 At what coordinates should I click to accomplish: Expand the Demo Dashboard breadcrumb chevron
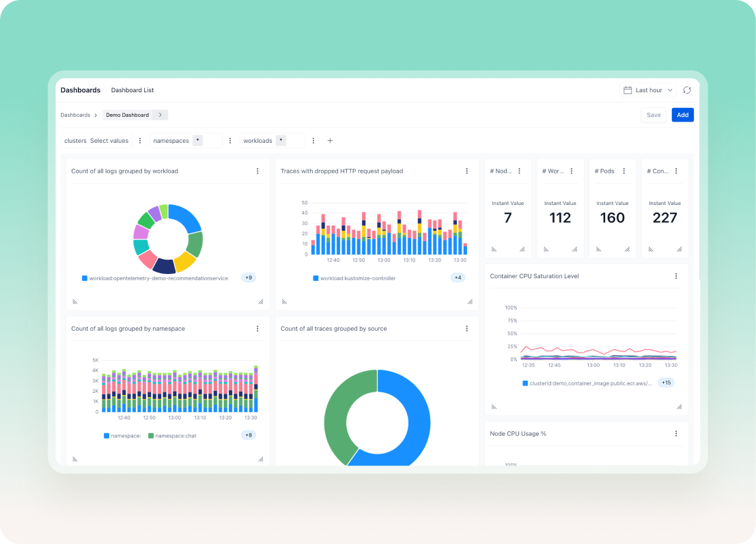click(160, 115)
